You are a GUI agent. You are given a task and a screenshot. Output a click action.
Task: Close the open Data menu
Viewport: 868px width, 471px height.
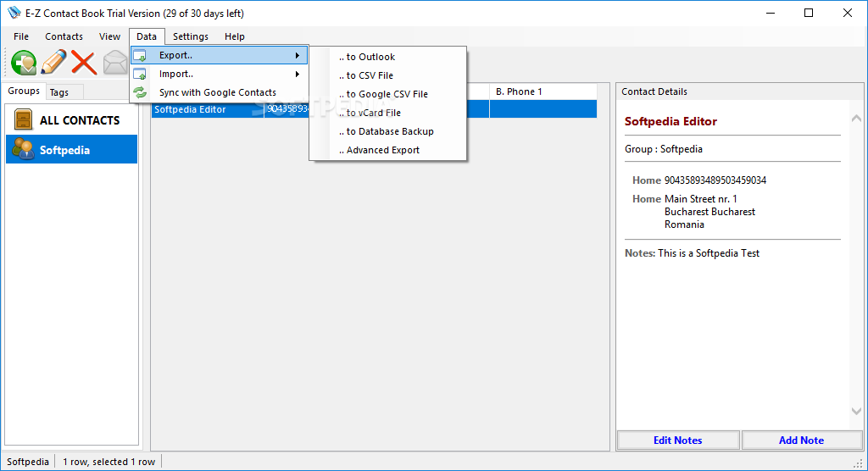(x=147, y=36)
